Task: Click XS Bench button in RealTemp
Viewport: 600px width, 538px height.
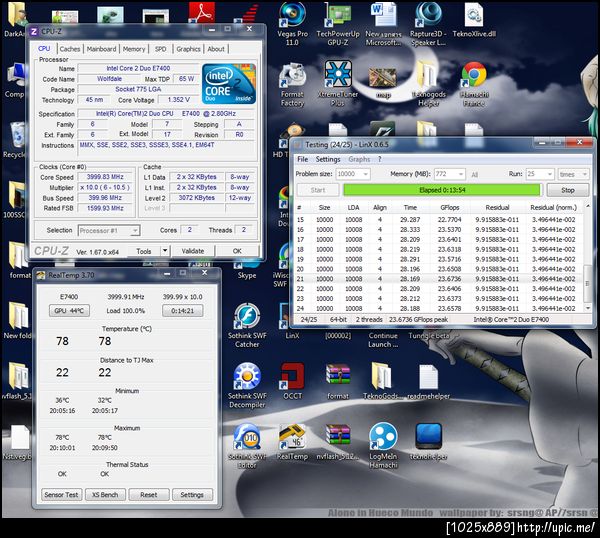Action: tap(105, 495)
